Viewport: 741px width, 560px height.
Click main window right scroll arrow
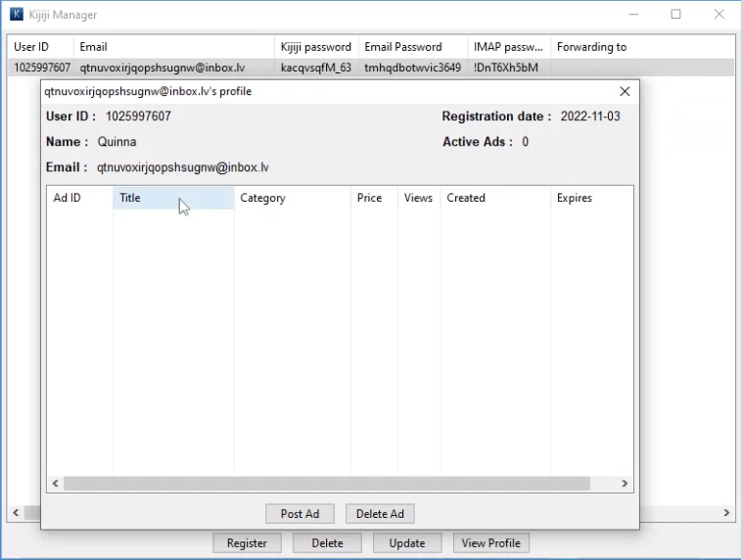tap(726, 513)
